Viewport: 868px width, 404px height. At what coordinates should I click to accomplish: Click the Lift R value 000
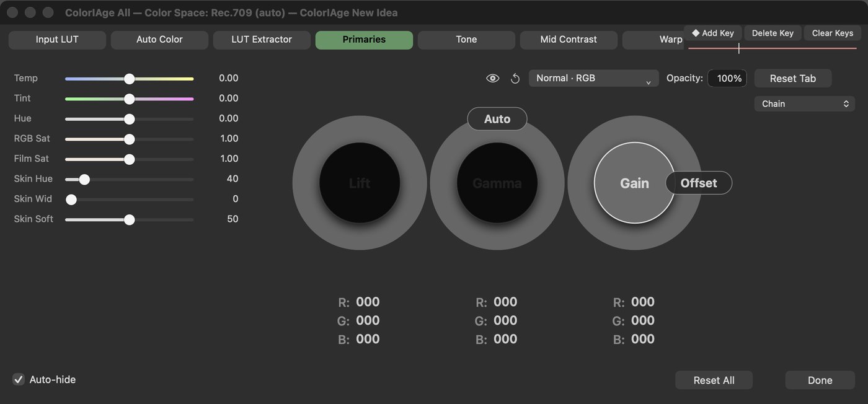tap(368, 302)
